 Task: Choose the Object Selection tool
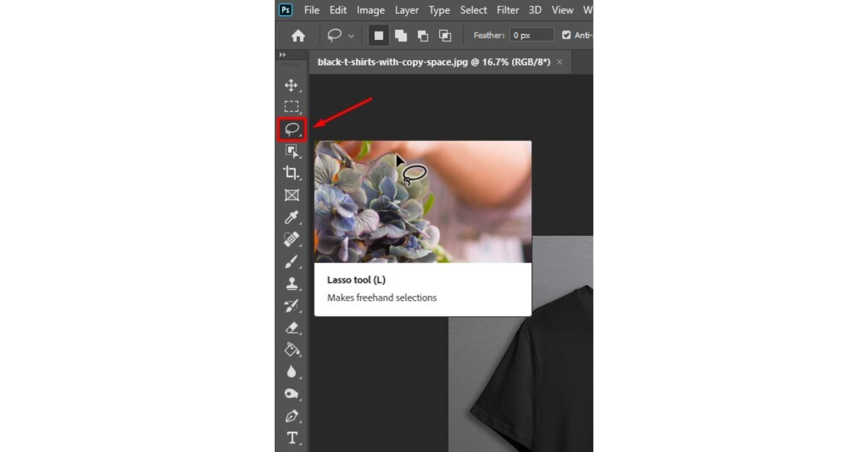[292, 151]
